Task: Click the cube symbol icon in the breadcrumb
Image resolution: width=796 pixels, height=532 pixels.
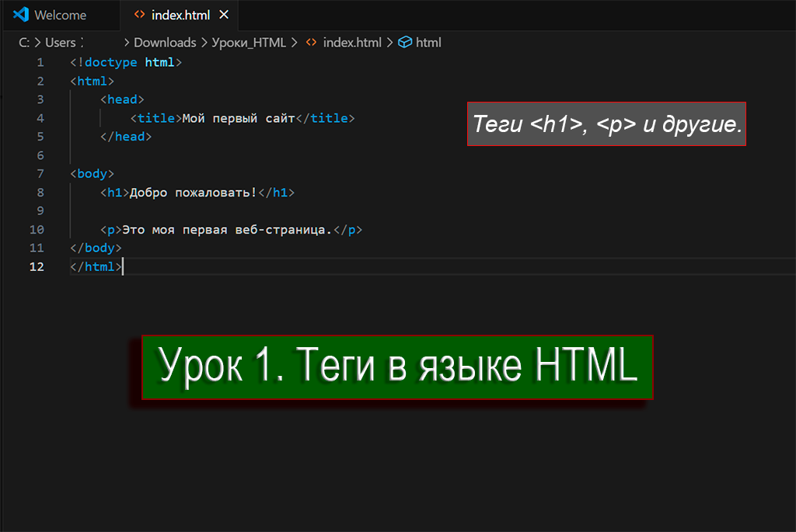Action: point(404,43)
